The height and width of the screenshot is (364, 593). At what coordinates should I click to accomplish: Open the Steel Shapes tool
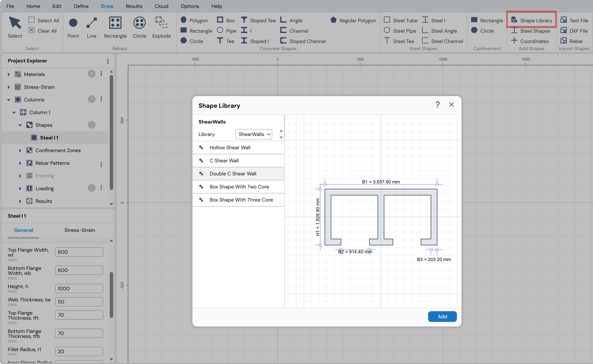click(531, 31)
